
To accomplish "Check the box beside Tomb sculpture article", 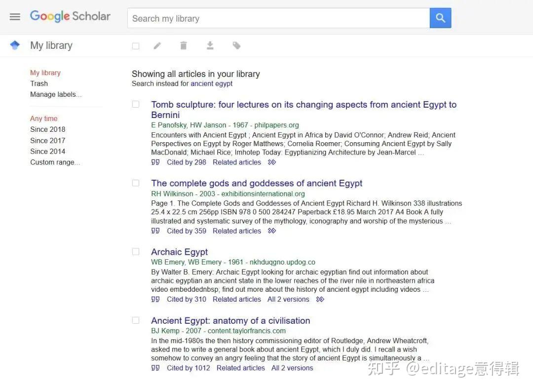I will click(136, 104).
